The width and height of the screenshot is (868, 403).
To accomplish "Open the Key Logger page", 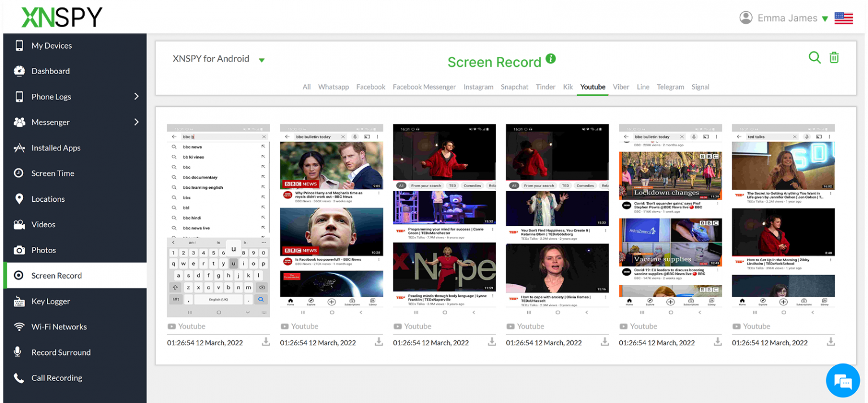I will [75, 301].
